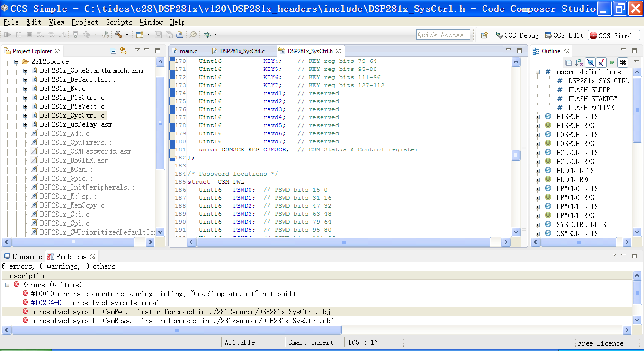Click the Print toolbar icon

tap(179, 35)
